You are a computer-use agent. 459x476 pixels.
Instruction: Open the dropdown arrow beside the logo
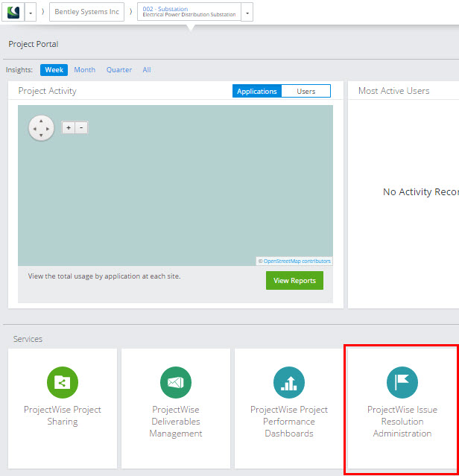pyautogui.click(x=31, y=13)
